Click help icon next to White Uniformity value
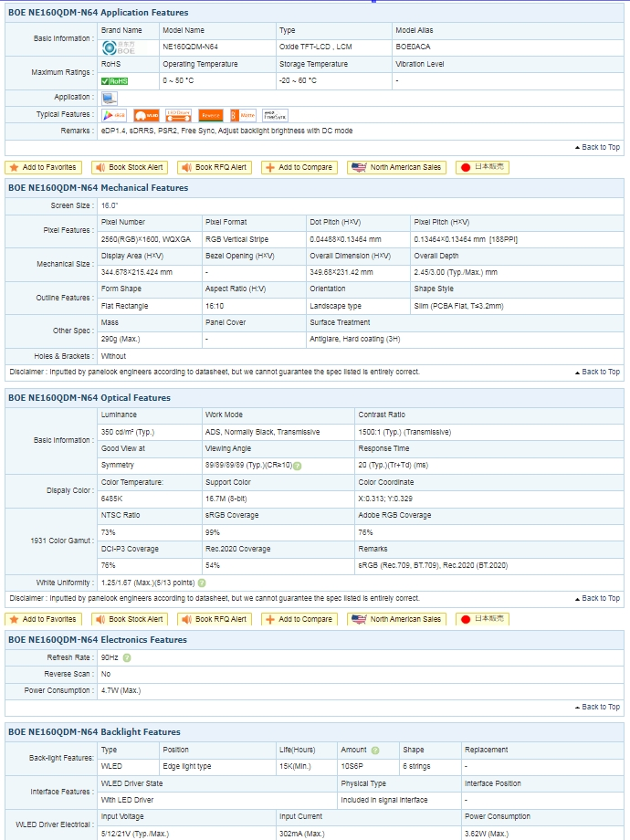 [x=202, y=583]
